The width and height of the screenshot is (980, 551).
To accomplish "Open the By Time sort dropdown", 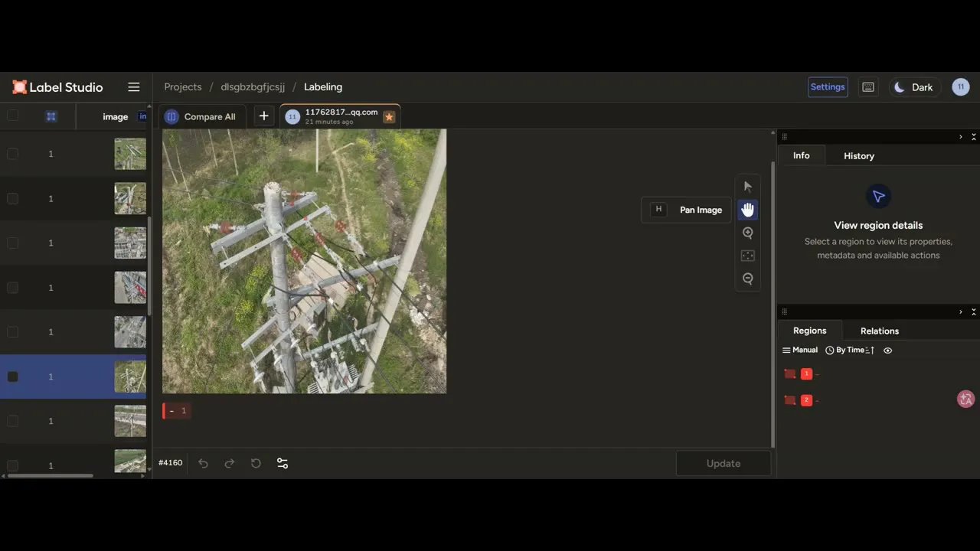I will pos(850,350).
